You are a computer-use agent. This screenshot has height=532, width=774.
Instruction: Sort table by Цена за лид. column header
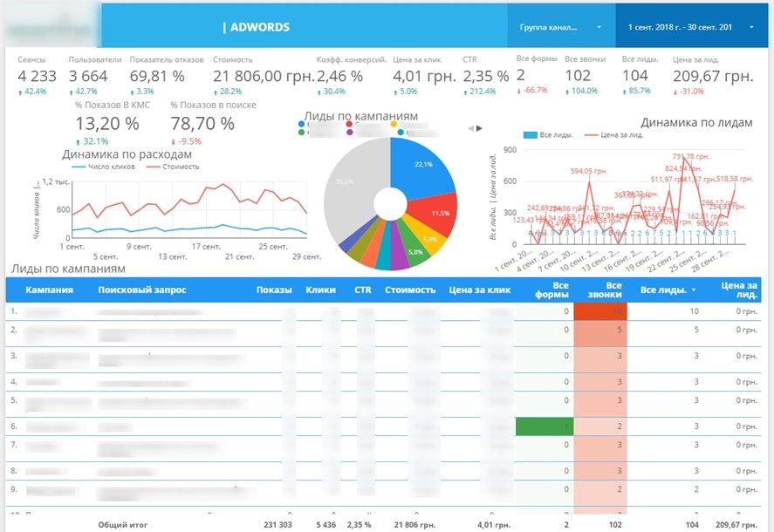(x=739, y=290)
